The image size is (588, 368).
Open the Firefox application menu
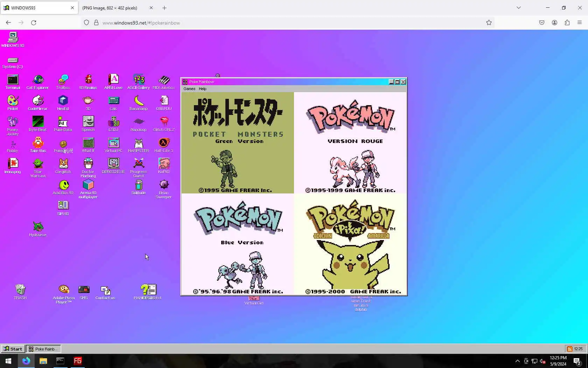click(x=580, y=23)
